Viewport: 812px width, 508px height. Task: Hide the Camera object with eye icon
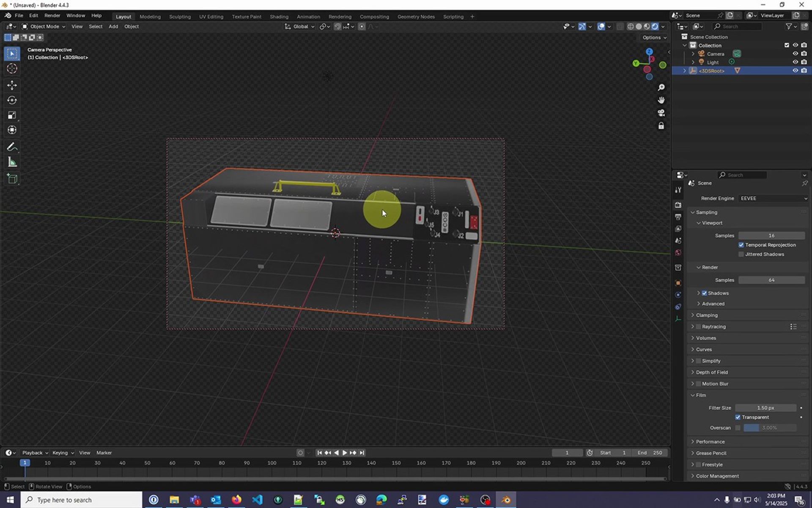795,54
